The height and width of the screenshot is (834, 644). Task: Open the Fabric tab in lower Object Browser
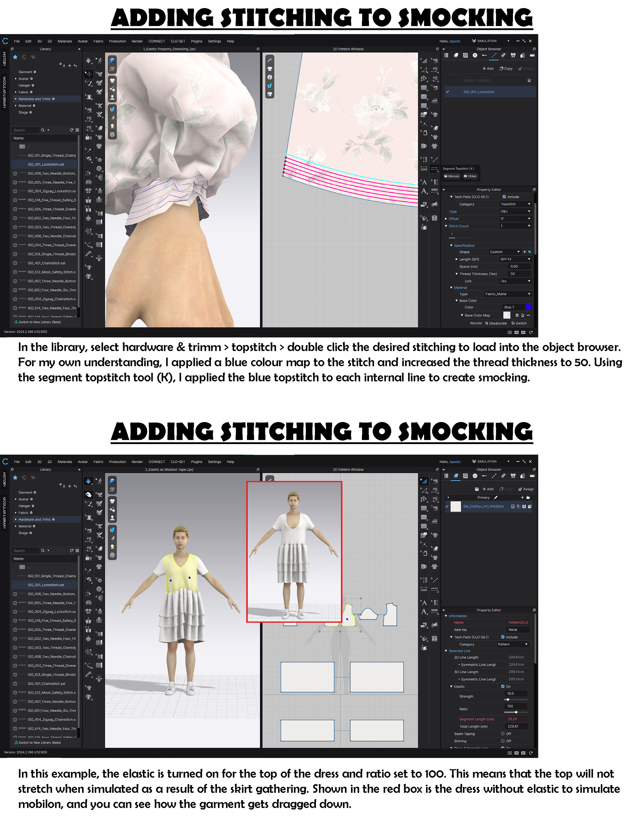(x=456, y=476)
